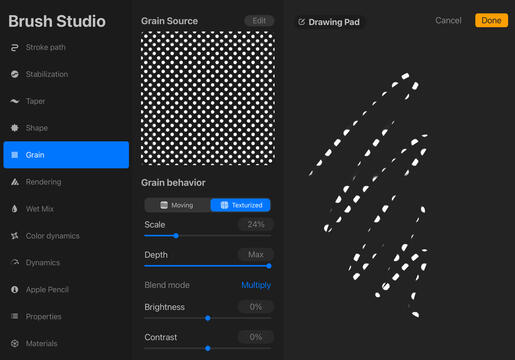515x360 pixels.
Task: Click the Taper wave icon
Action: 14,101
